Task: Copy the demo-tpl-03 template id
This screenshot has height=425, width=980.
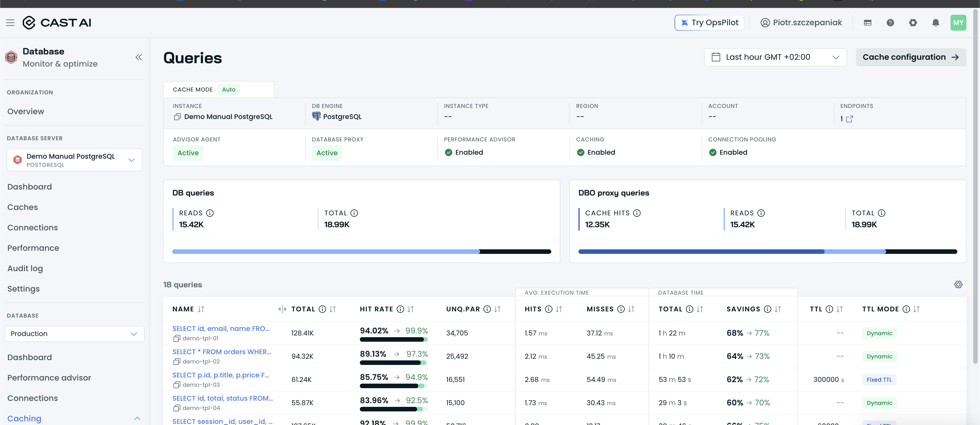Action: coord(177,385)
